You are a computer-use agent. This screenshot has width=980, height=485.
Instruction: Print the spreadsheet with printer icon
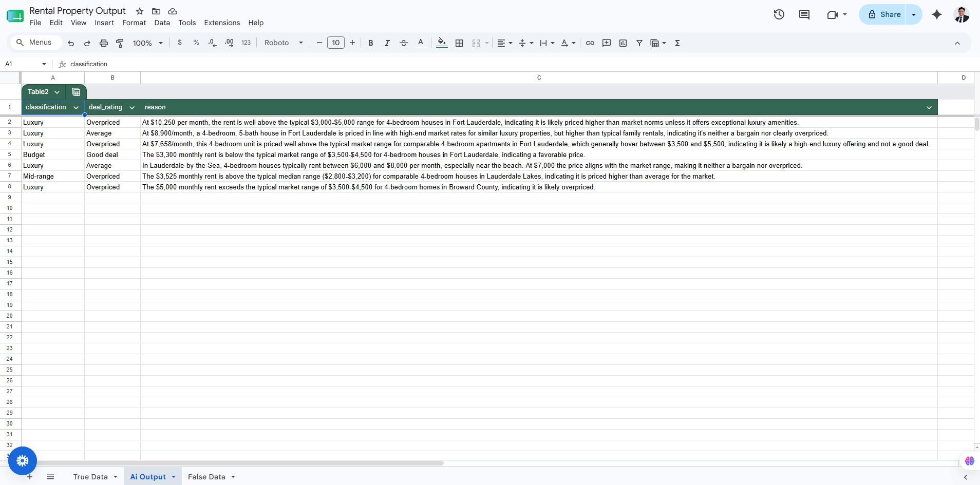tap(104, 43)
